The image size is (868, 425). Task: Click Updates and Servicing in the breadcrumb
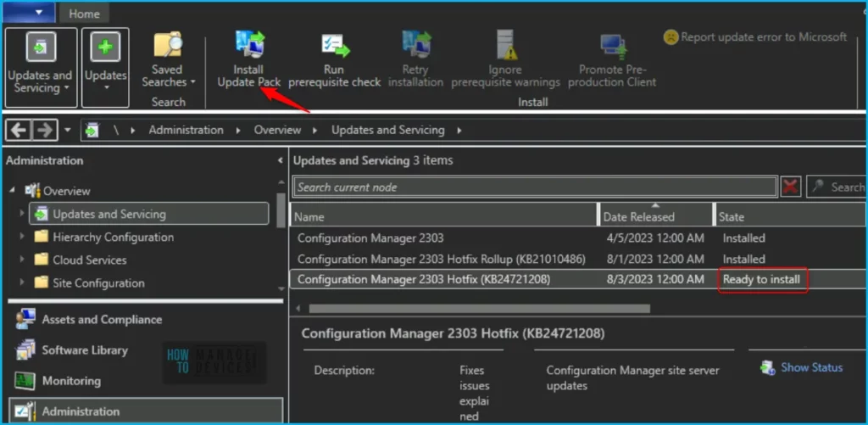click(387, 131)
